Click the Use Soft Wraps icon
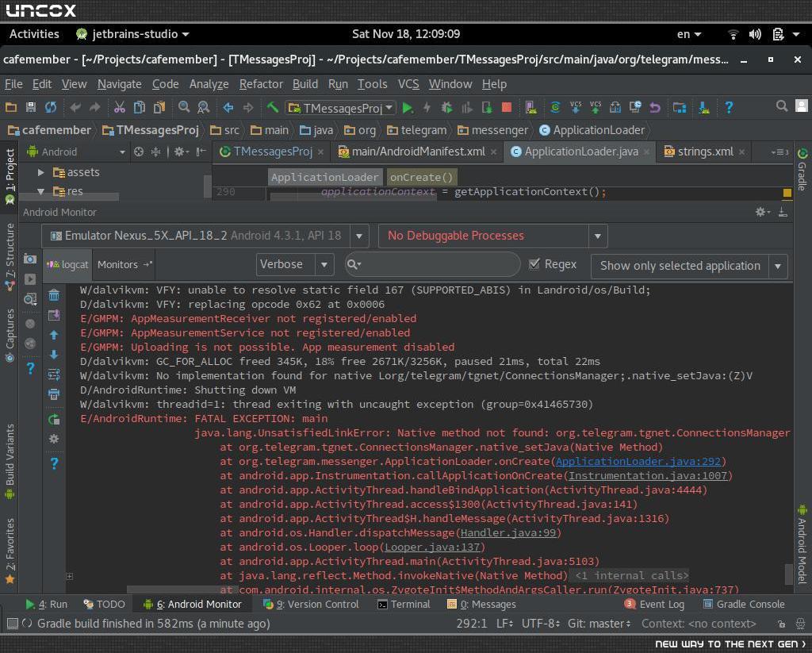The height and width of the screenshot is (653, 812). [x=54, y=375]
